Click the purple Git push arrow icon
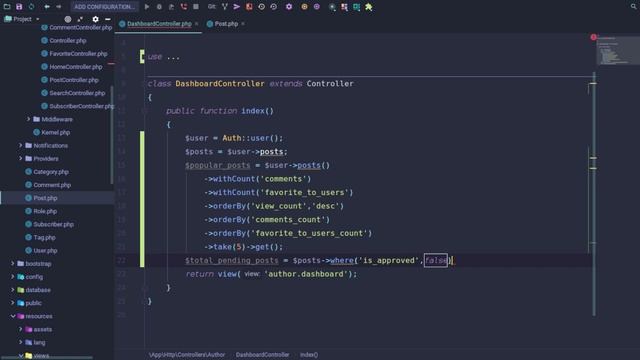640x360 pixels. click(237, 7)
